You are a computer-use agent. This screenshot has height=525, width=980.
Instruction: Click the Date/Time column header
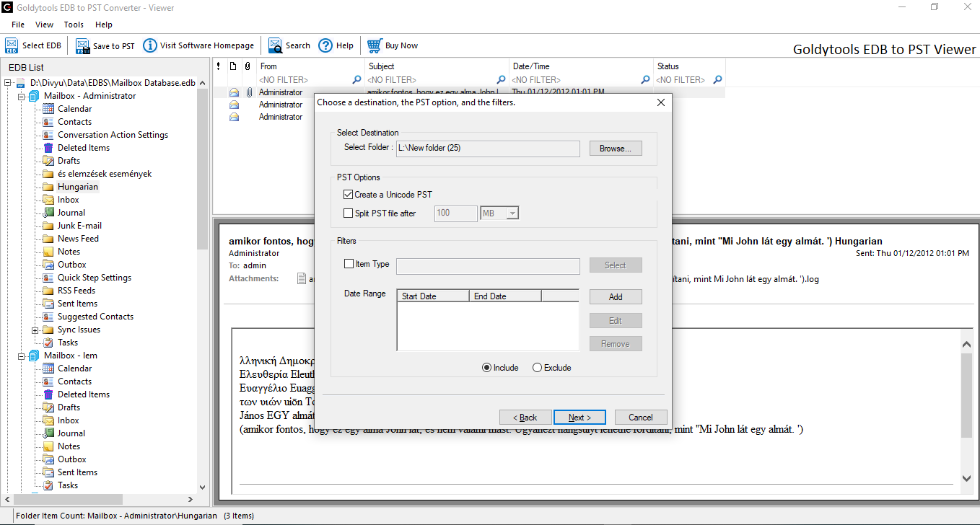pos(581,66)
